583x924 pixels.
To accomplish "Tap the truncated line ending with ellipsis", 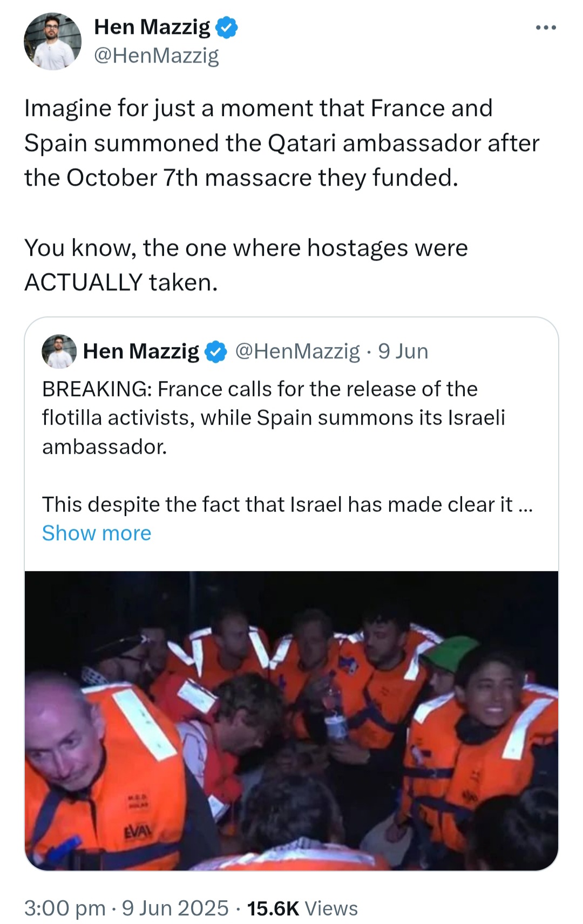I will pyautogui.click(x=287, y=505).
